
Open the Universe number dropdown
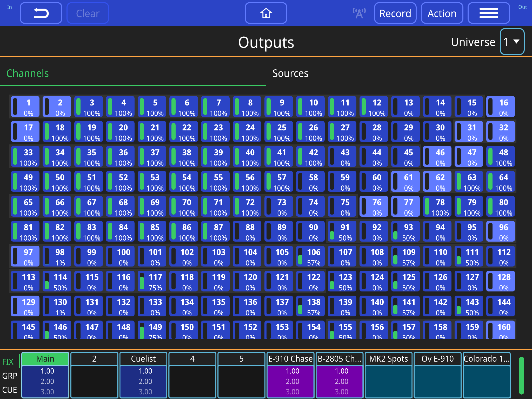tap(512, 41)
